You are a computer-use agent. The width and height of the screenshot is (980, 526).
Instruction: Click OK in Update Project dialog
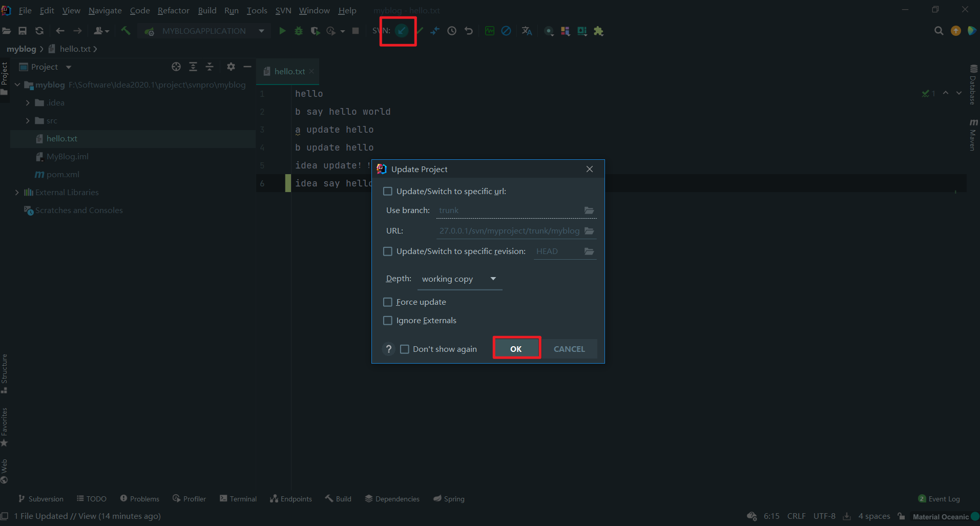point(516,348)
